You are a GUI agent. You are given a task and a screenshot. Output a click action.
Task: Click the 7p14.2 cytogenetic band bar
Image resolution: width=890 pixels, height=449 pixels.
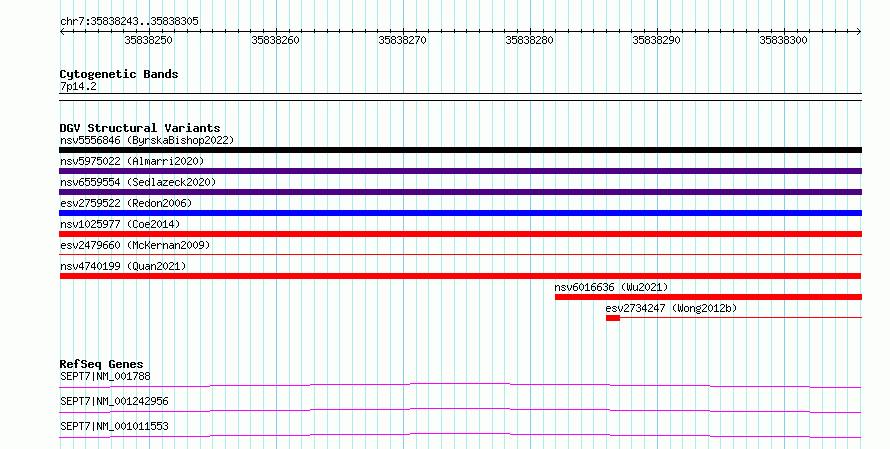coord(460,97)
